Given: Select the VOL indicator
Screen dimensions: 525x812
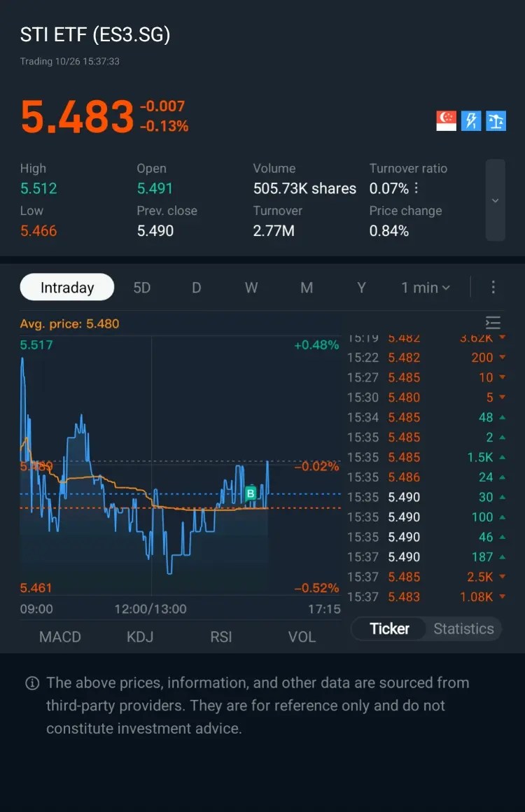Looking at the screenshot, I should coord(302,636).
